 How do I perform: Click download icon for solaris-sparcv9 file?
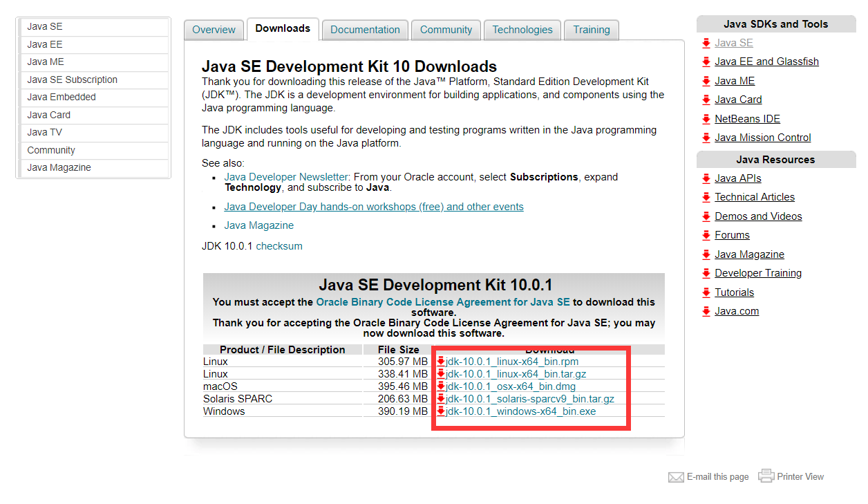coord(441,398)
